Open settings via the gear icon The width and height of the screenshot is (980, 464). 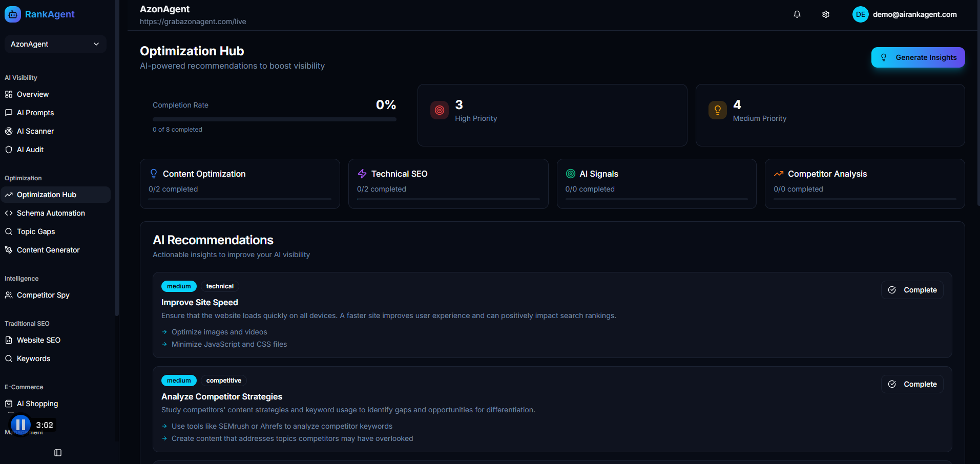825,14
